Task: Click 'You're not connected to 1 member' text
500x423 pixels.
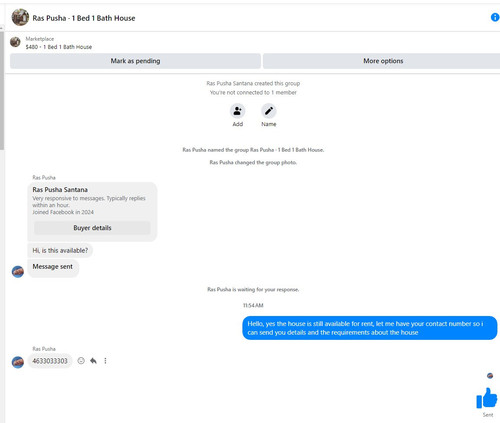Action: [x=253, y=92]
